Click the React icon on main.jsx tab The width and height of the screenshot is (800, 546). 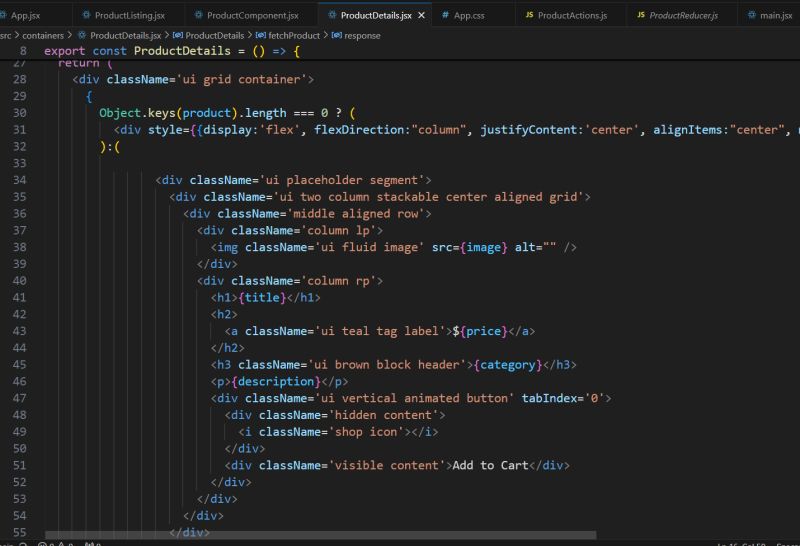click(751, 15)
